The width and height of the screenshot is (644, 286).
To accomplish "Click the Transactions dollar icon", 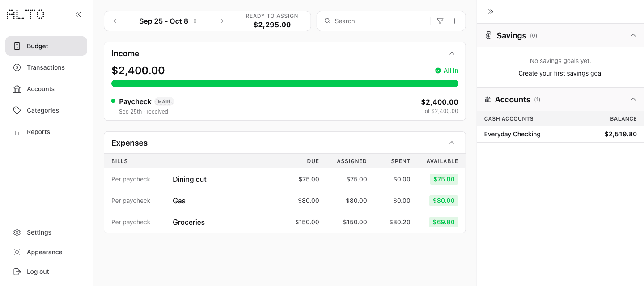I will [x=17, y=67].
